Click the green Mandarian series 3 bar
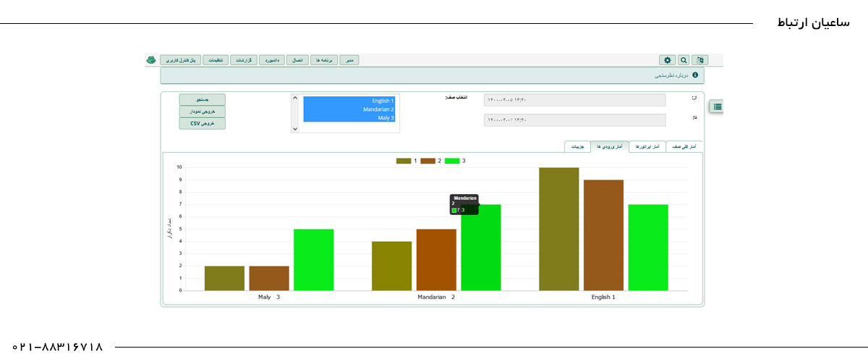Screen dimensions: 868x362 [480, 253]
